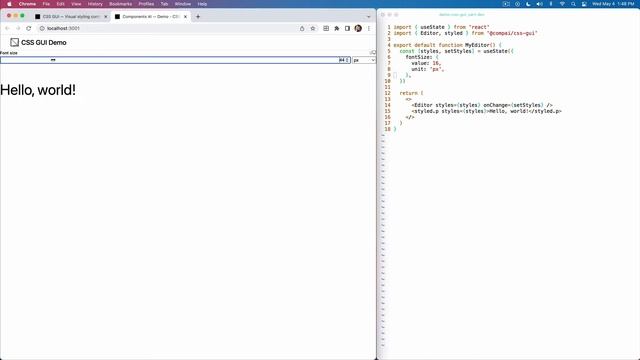The height and width of the screenshot is (360, 640).
Task: Click the CSS GUI Demo heading link
Action: (44, 42)
